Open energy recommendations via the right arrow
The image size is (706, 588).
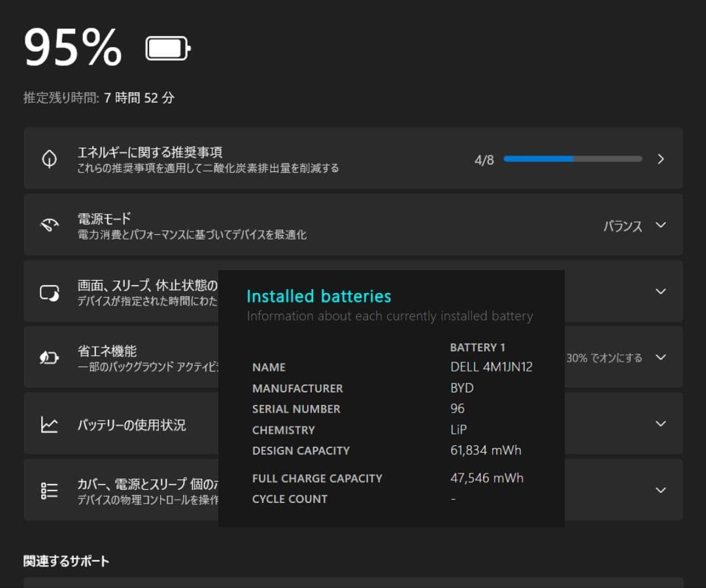660,158
